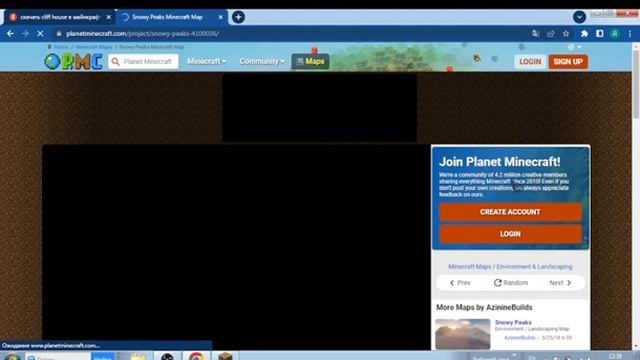Image resolution: width=640 pixels, height=360 pixels.
Task: Open the Minecraft Maps breadcrumb link
Action: [x=94, y=47]
